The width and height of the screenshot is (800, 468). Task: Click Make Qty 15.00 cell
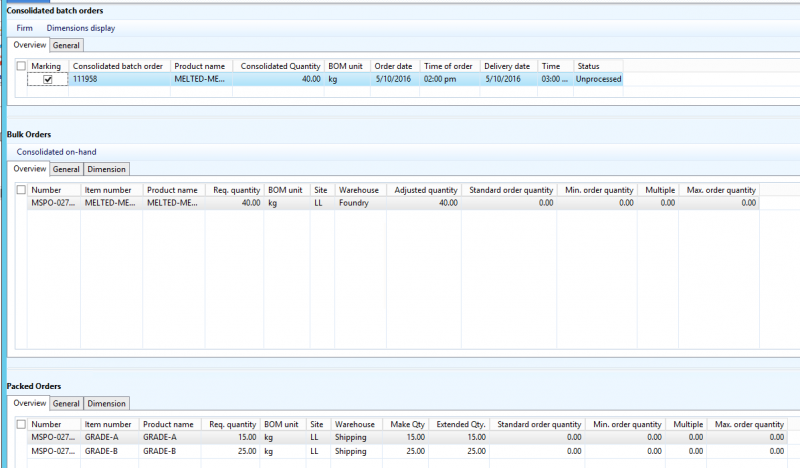(405, 437)
